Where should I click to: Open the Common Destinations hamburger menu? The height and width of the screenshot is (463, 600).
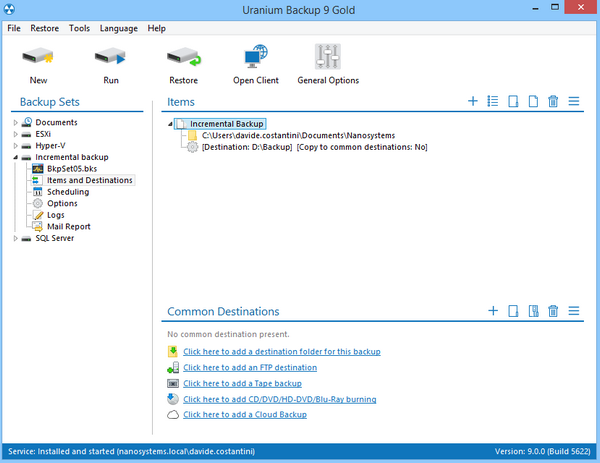(x=574, y=310)
